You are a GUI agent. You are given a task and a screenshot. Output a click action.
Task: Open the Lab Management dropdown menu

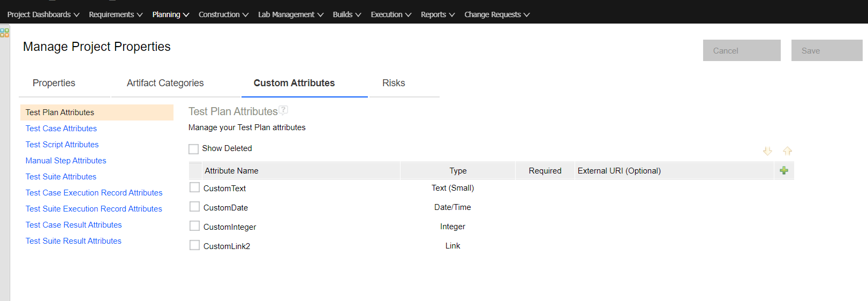290,14
